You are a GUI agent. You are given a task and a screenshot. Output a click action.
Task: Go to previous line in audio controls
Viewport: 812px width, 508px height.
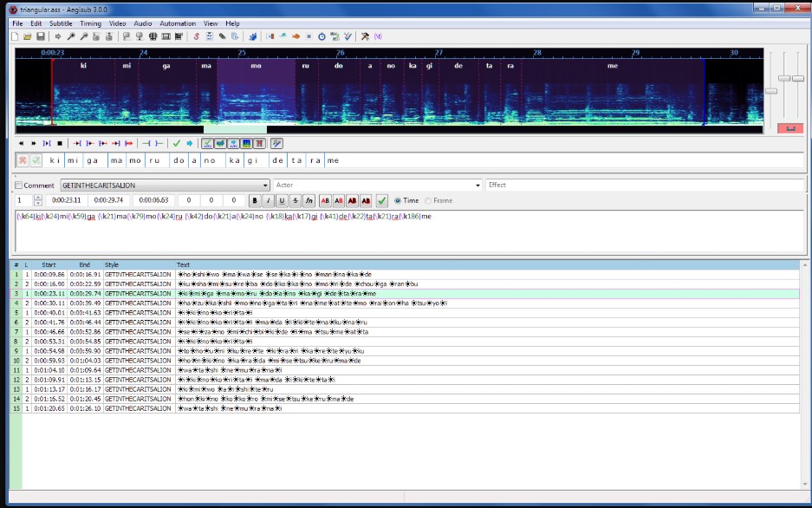click(21, 143)
